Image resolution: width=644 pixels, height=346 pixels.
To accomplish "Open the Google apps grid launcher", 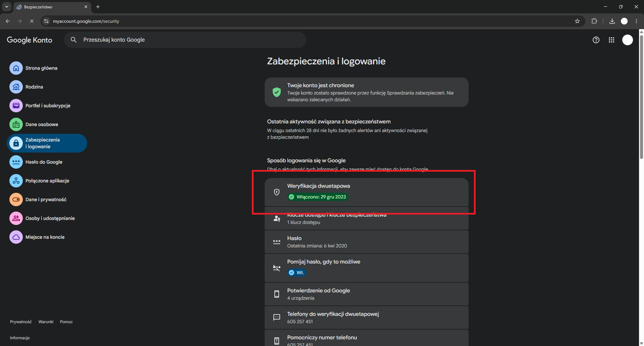I will [x=611, y=40].
